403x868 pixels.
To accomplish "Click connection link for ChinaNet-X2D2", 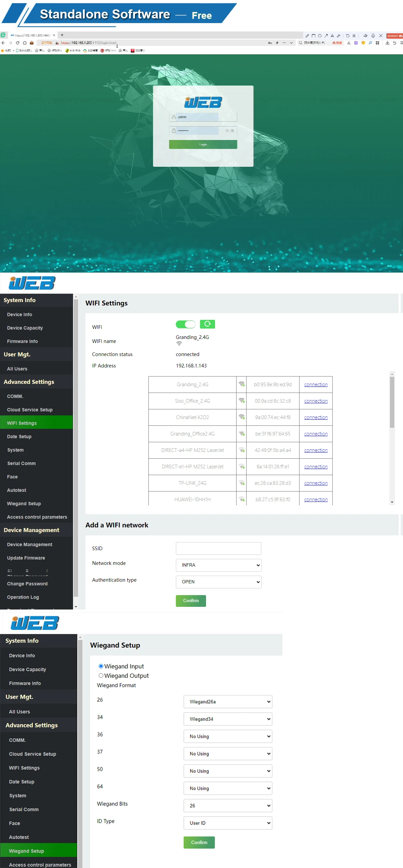I will [x=316, y=417].
